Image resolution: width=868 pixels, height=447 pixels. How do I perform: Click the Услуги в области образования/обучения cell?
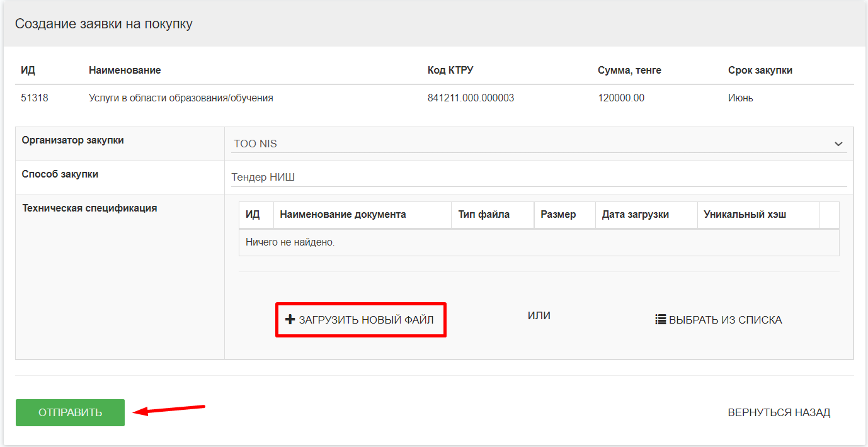181,98
